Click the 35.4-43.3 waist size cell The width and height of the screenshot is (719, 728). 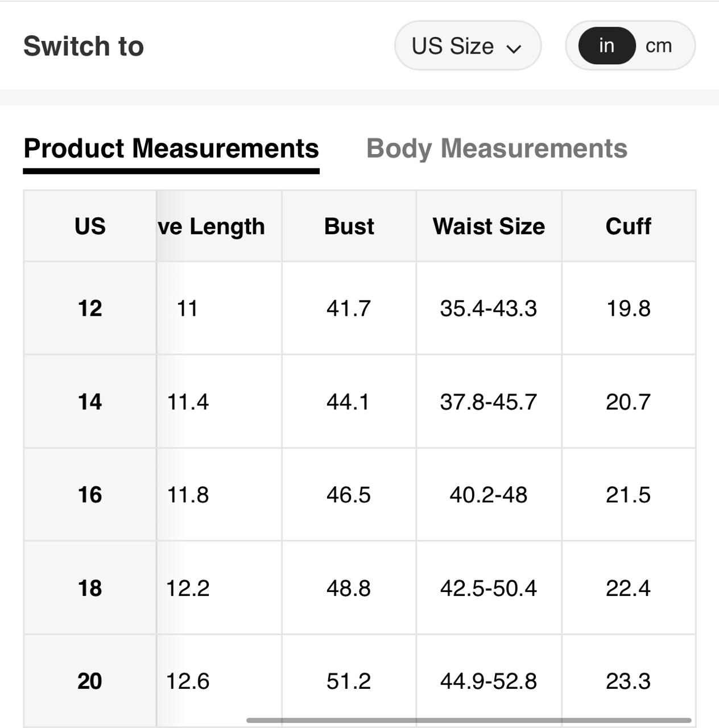[x=489, y=308]
